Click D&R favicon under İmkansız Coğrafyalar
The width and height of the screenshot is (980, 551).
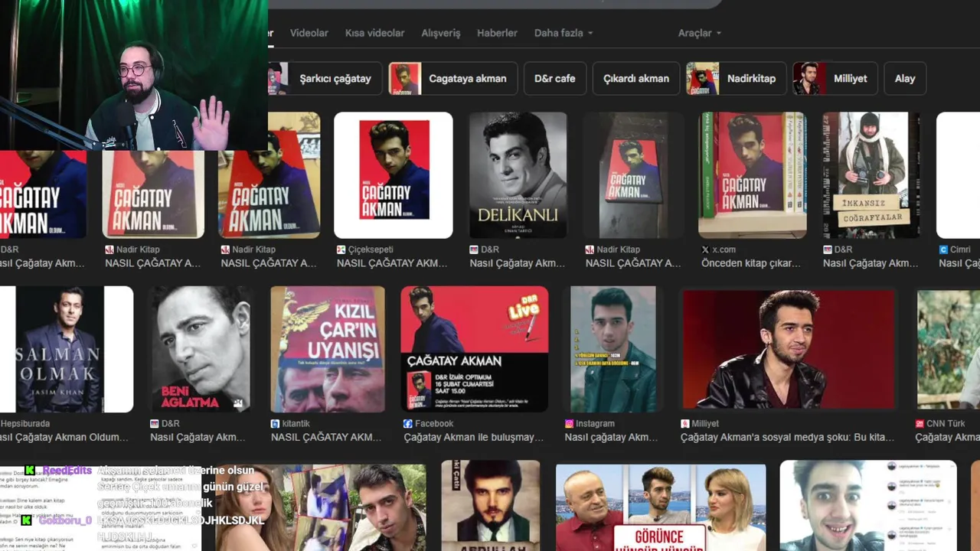click(x=827, y=249)
